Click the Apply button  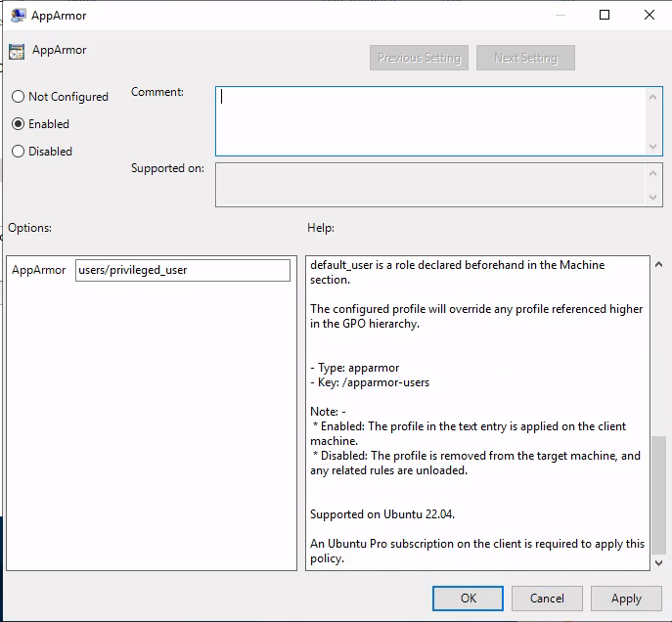(626, 598)
